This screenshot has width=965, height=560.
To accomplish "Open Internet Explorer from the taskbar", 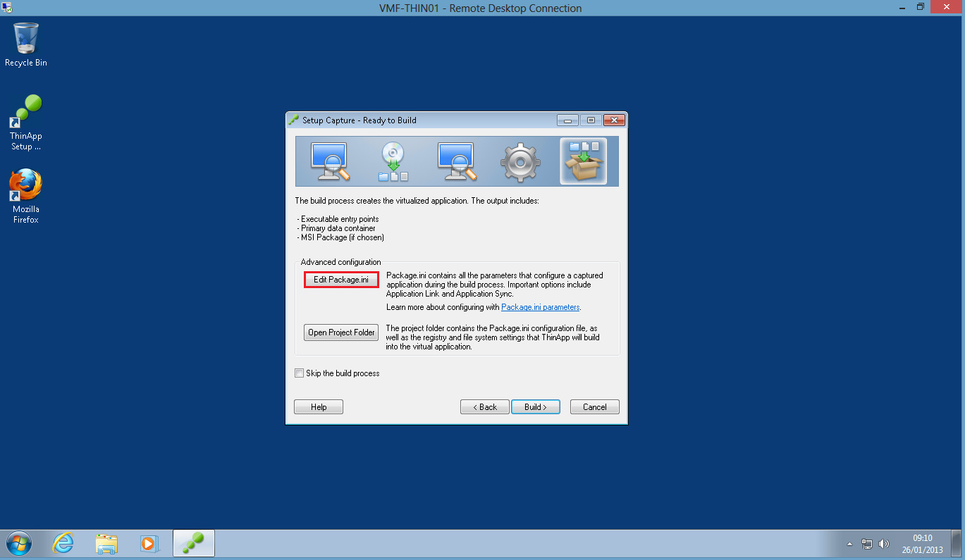I will [63, 543].
